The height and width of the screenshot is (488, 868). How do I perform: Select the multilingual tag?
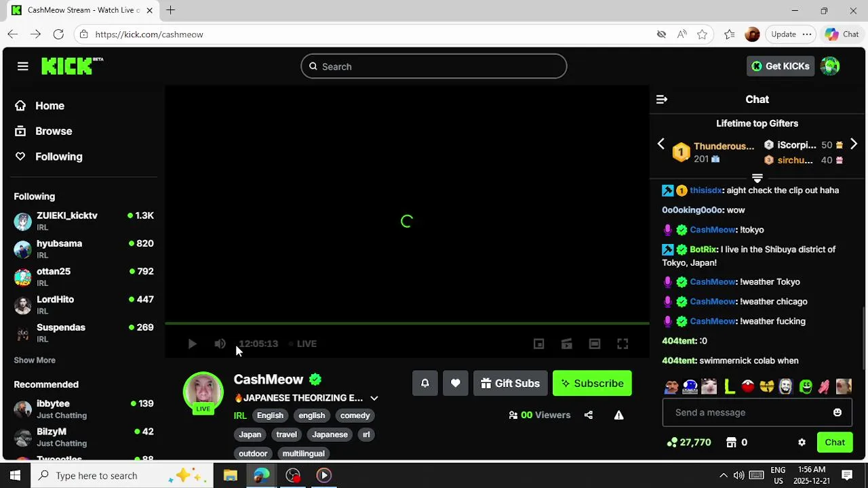click(x=303, y=453)
